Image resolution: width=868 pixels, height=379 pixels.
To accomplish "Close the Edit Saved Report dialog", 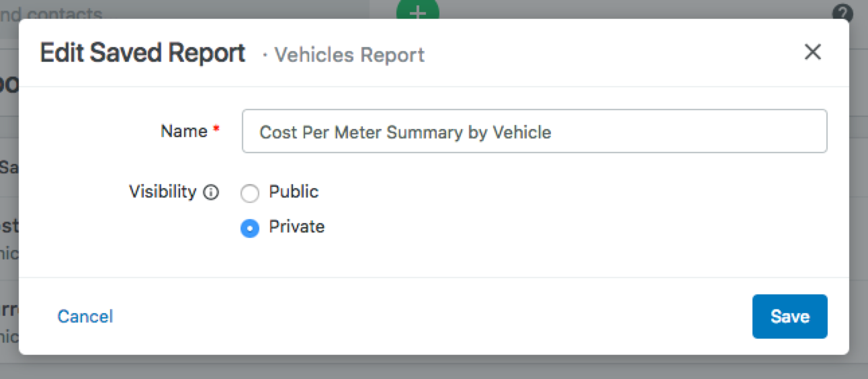I will [x=813, y=52].
